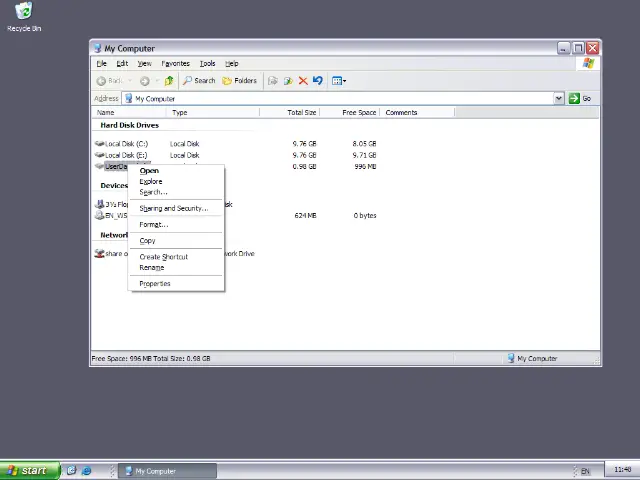Viewport: 640px width, 480px height.
Task: Choose Format... from the context menu
Action: (x=176, y=224)
